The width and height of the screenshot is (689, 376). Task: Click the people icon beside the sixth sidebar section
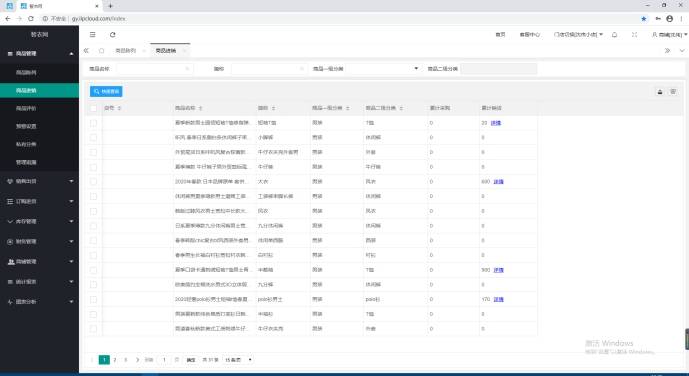tap(11, 262)
